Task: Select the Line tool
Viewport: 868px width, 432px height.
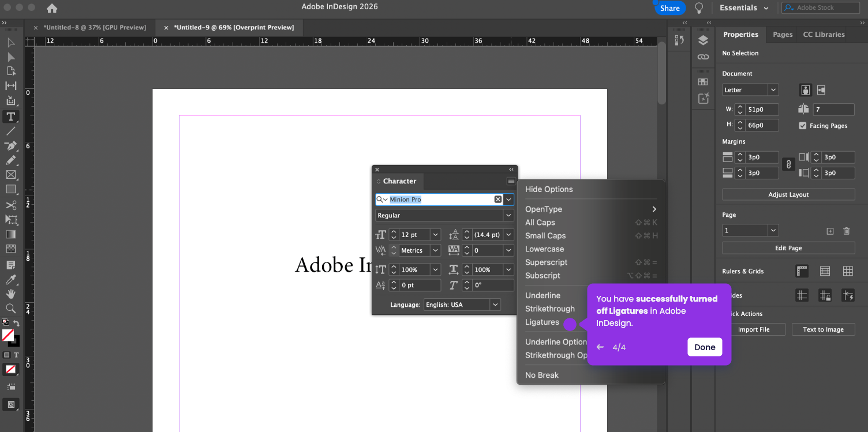Action: 10,131
